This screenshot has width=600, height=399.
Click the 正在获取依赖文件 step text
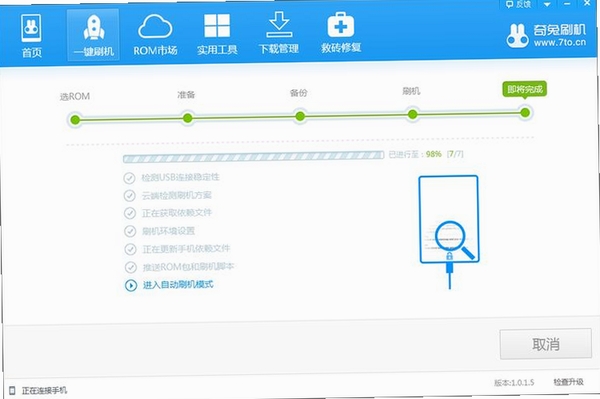(177, 213)
